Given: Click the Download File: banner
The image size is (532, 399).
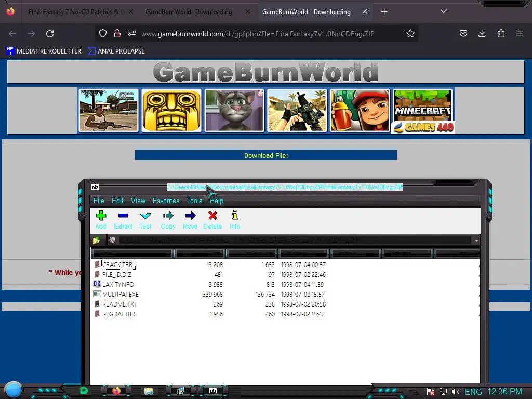Looking at the screenshot, I should 265,155.
